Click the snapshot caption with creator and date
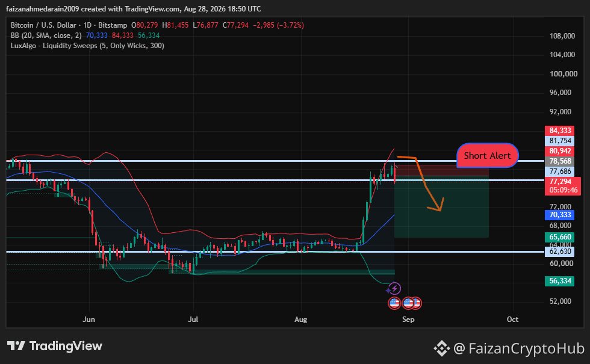This screenshot has width=590, height=364. coord(134,8)
